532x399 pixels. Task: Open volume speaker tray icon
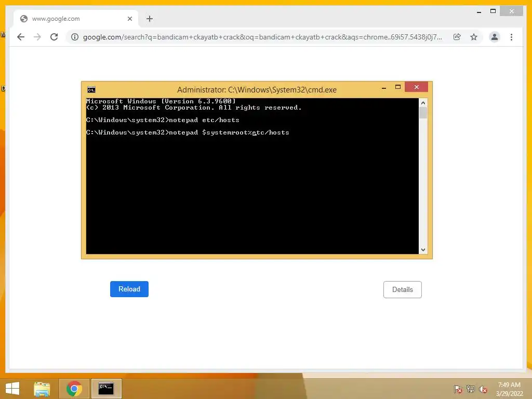click(x=483, y=389)
